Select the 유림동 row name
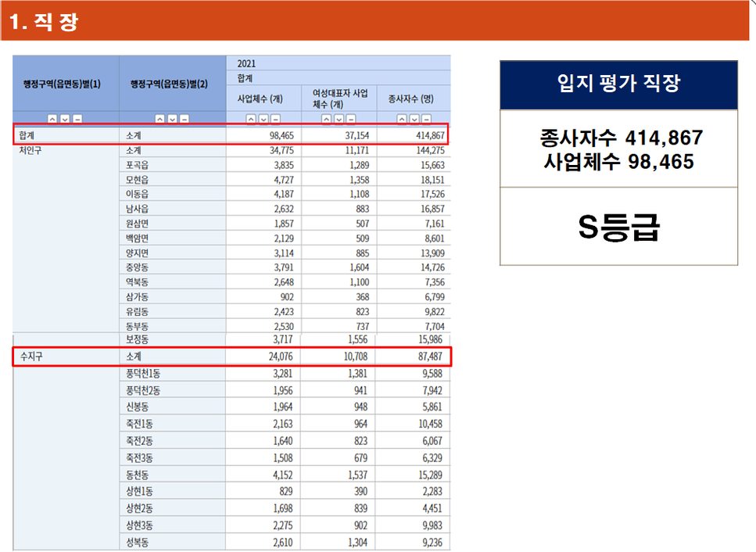Viewport: 756px width, 552px height. [138, 311]
